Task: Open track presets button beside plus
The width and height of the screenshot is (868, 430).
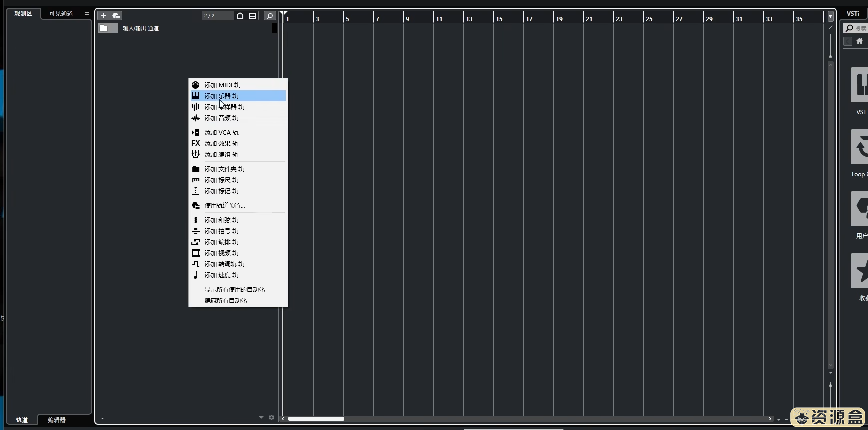Action: (116, 16)
